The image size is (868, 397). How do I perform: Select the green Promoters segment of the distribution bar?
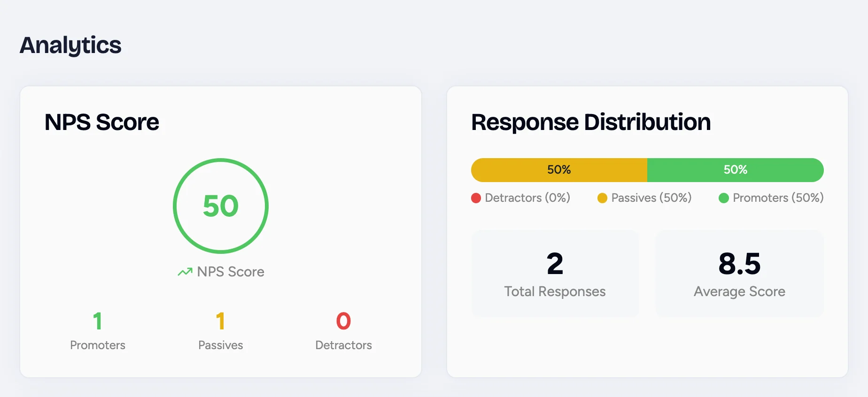point(736,170)
